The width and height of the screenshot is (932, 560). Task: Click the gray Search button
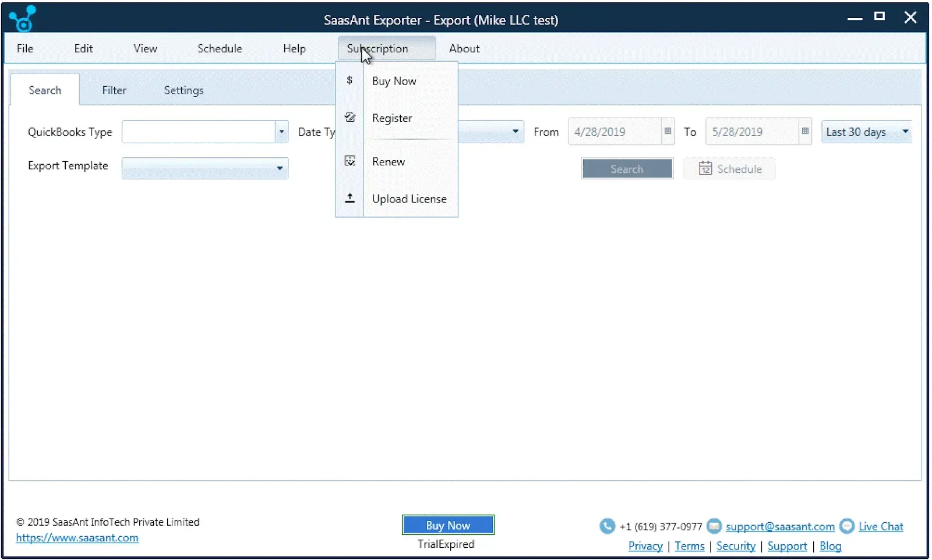627,169
